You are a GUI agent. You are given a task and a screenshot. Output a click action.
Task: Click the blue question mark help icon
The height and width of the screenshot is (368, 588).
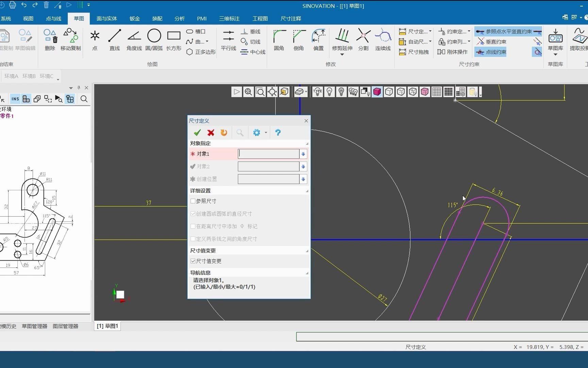click(x=278, y=133)
